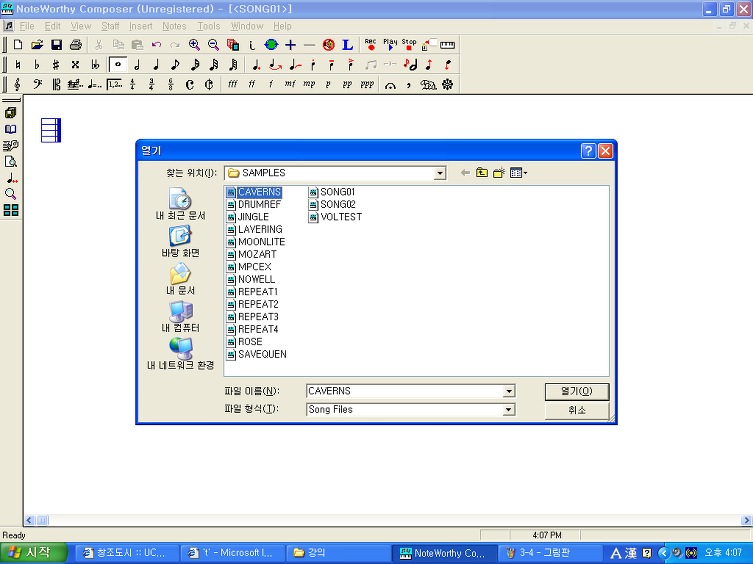Switch to 3-4 그림판 taskbar window
The height and width of the screenshot is (564, 753).
point(550,553)
